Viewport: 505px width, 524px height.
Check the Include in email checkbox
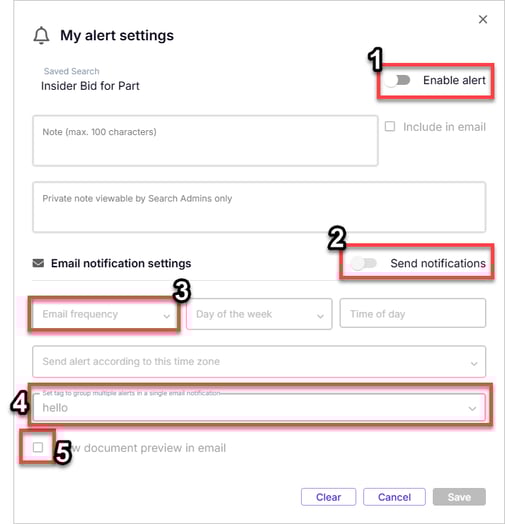390,126
